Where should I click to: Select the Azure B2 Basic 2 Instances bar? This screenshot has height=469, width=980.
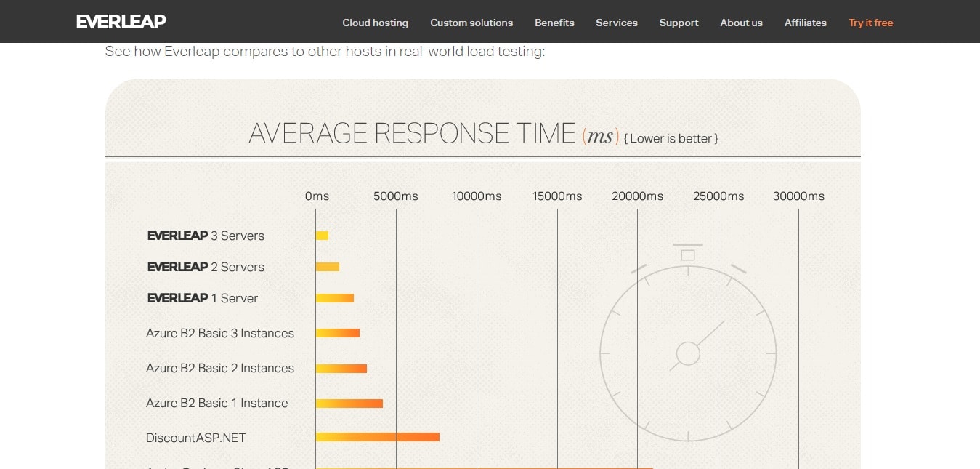341,369
